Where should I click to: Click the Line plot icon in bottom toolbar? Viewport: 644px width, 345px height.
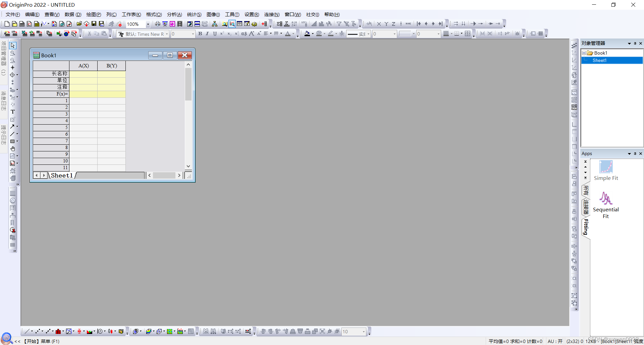click(x=27, y=331)
